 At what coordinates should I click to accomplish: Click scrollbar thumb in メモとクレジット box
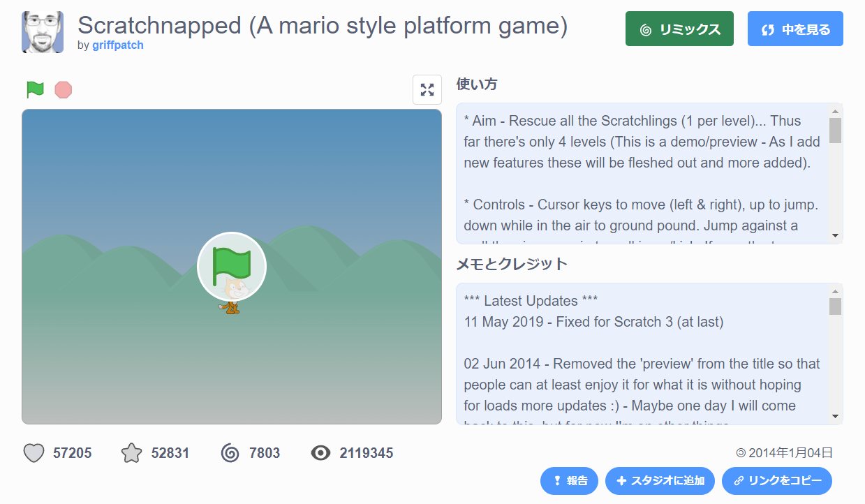tap(835, 306)
